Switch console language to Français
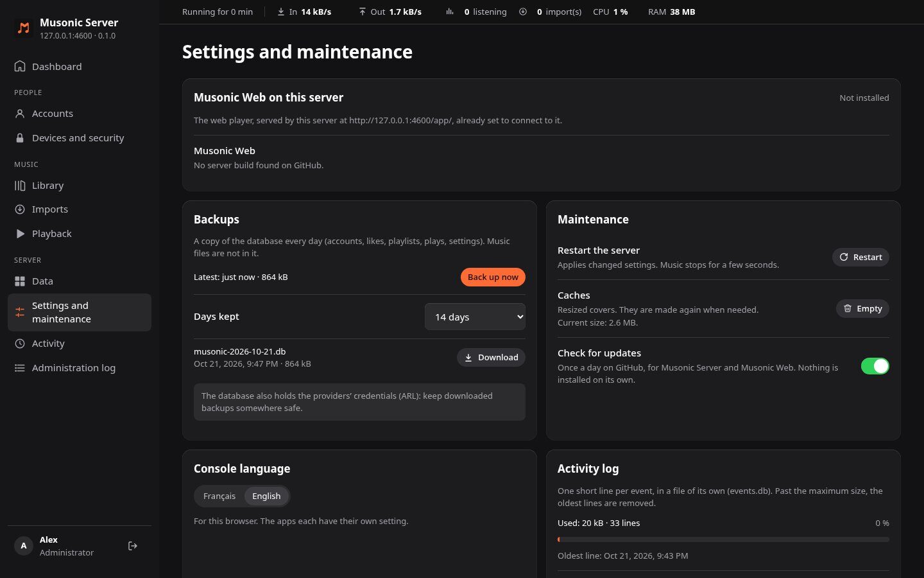Screen dimensions: 924x578 point(219,496)
